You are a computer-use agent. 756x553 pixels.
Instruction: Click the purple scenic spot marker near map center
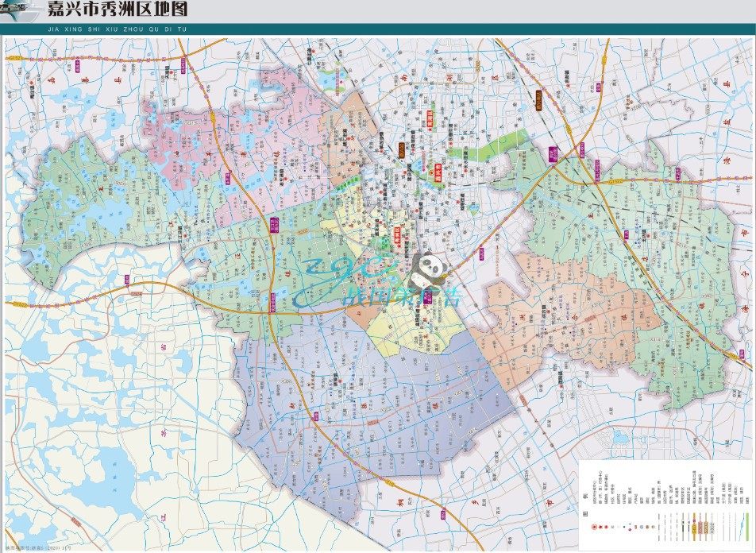pyautogui.click(x=429, y=299)
